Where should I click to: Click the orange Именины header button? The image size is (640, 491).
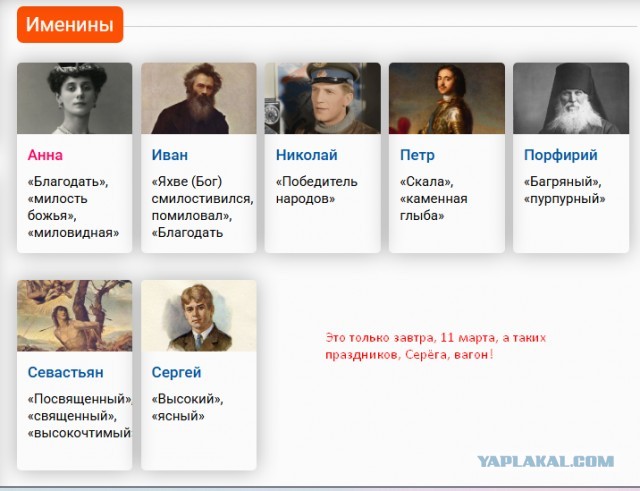click(70, 24)
